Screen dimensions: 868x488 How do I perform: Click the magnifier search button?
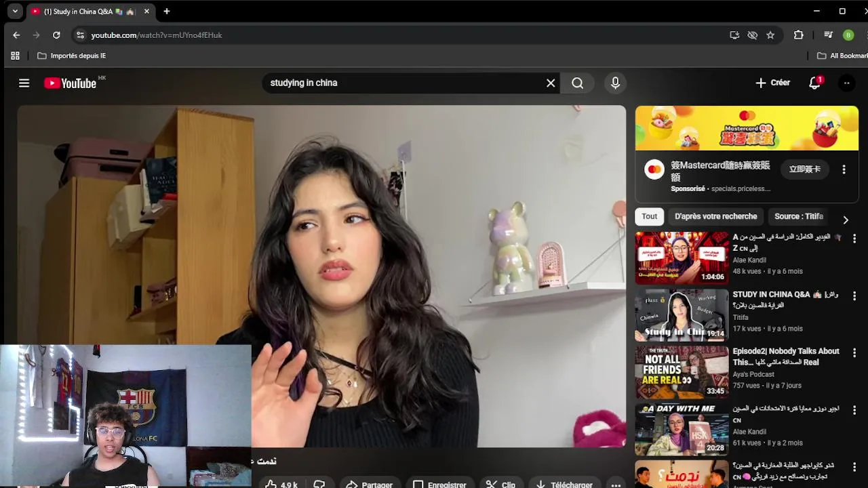[x=577, y=83]
